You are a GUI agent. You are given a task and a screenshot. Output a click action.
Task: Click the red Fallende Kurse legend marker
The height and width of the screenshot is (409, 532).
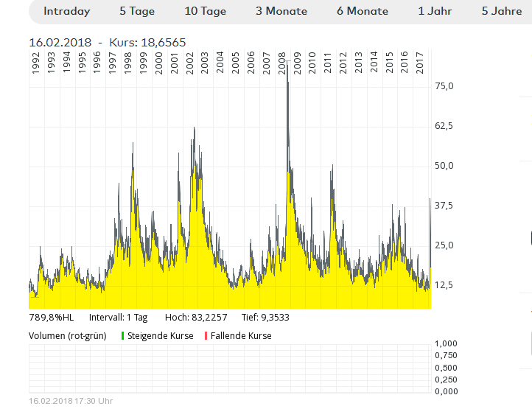click(x=206, y=336)
